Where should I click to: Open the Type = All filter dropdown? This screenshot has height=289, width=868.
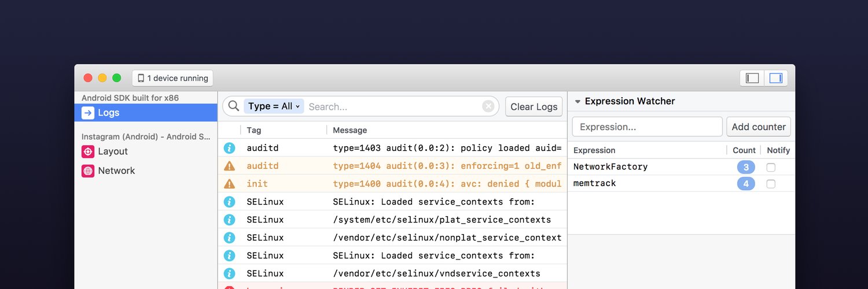274,106
